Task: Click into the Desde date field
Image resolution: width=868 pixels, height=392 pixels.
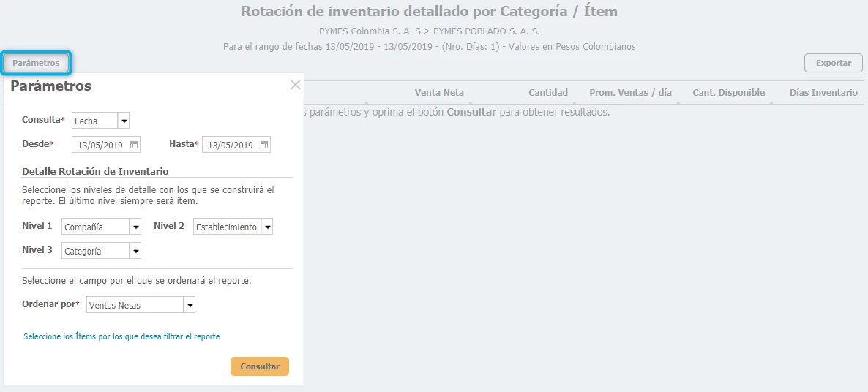Action: tap(100, 145)
